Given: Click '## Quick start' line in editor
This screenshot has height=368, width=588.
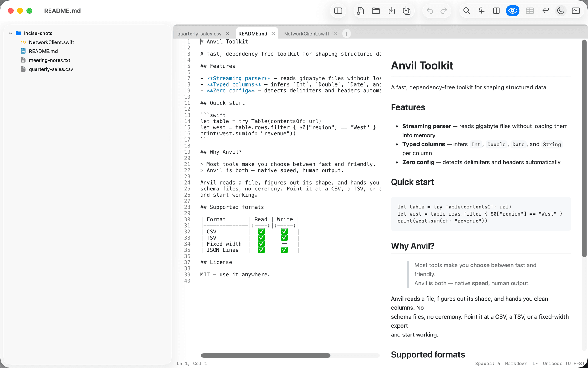Looking at the screenshot, I should 222,103.
